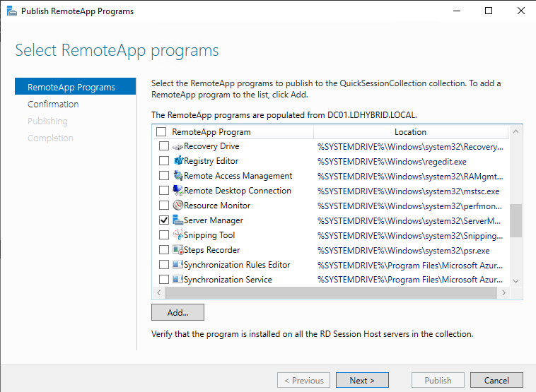This screenshot has width=536, height=392.
Task: Check the Registry Editor checkbox
Action: point(164,161)
